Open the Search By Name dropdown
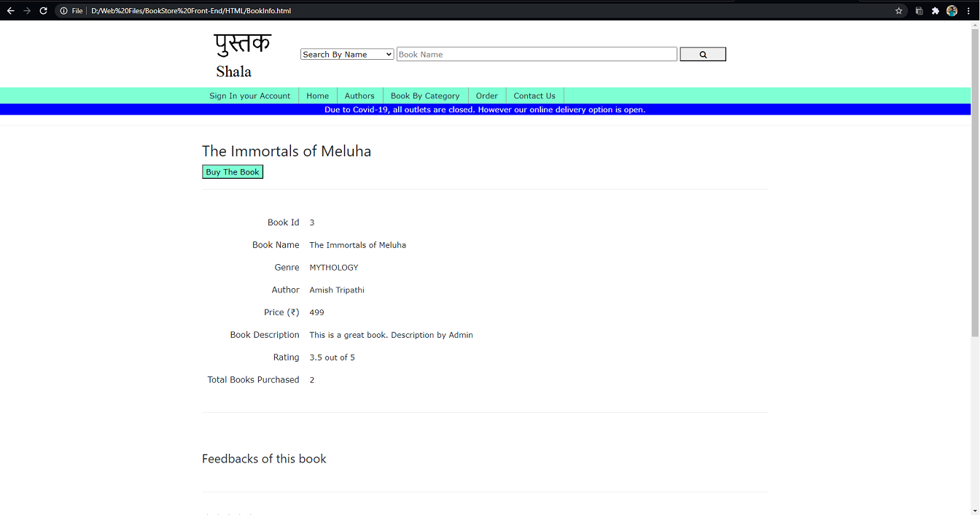 (346, 53)
